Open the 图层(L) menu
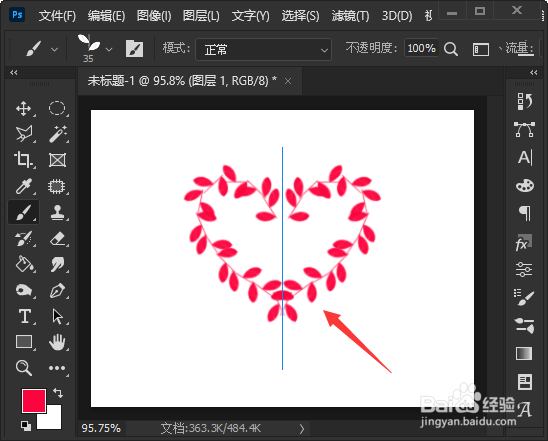548x441 pixels. click(201, 16)
